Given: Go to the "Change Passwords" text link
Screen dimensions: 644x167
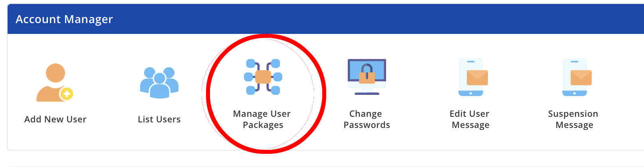Looking at the screenshot, I should [x=367, y=119].
